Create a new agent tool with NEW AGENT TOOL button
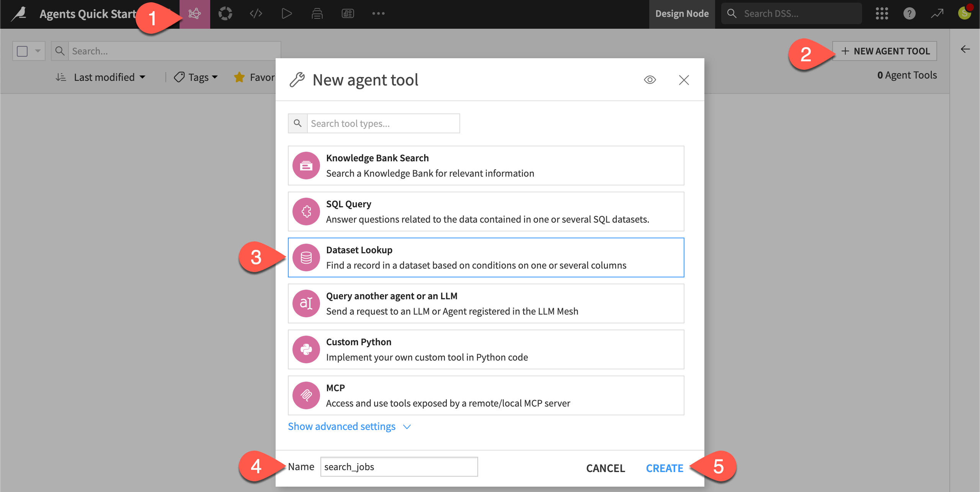Viewport: 980px width, 492px height. [x=884, y=51]
